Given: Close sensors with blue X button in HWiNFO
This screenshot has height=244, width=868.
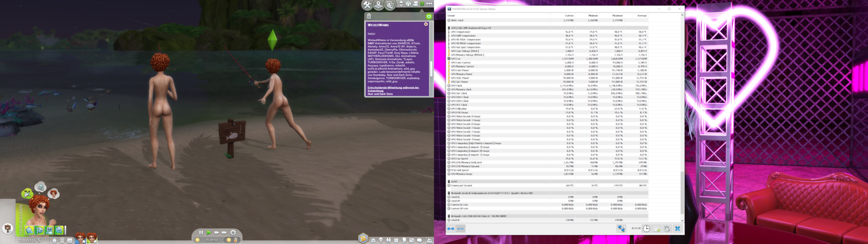Looking at the screenshot, I should click(x=677, y=229).
